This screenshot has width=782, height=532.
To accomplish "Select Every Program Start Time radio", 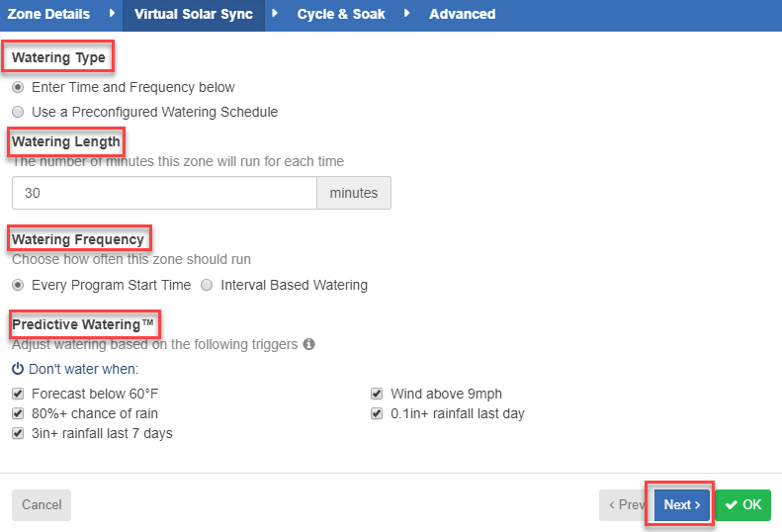I will pos(18,285).
